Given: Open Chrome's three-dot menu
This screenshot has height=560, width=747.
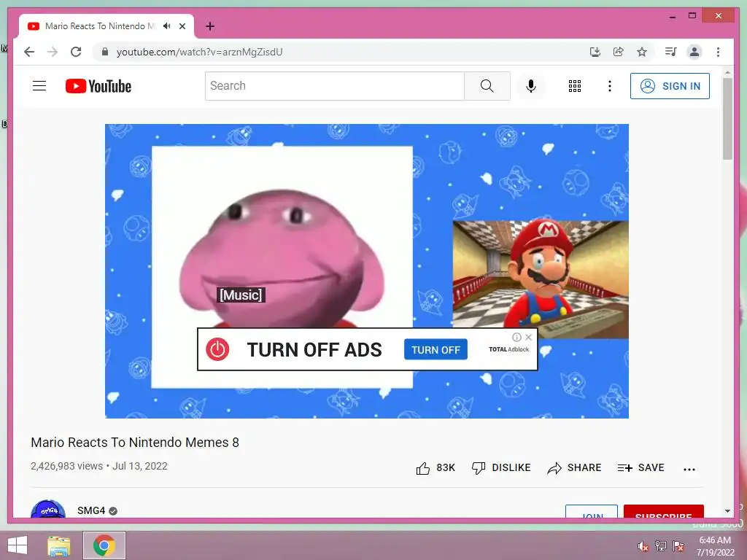Looking at the screenshot, I should click(x=719, y=52).
